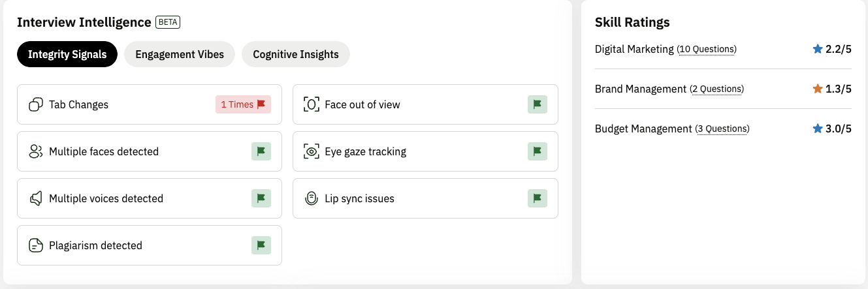Click green flag for Plagiarism detected
Image resolution: width=868 pixels, height=289 pixels.
pos(261,245)
